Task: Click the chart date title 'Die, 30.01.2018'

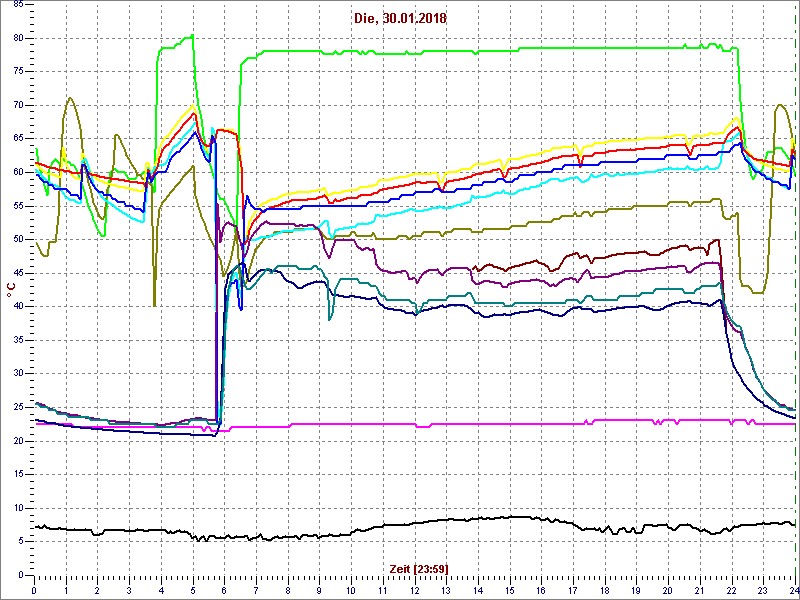Action: tap(400, 19)
